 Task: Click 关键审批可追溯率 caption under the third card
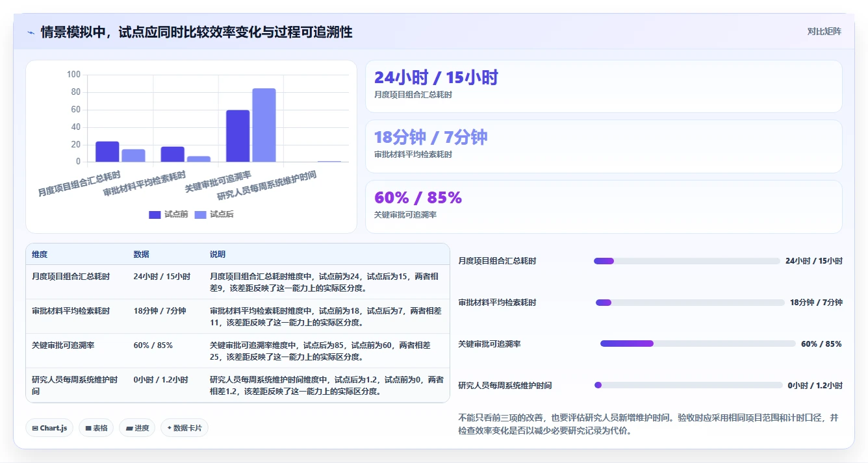pos(405,215)
